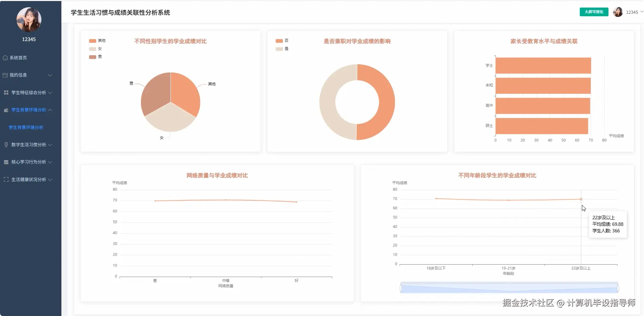
Task: Click right handle of age chart zoom slider
Action: pyautogui.click(x=618, y=288)
